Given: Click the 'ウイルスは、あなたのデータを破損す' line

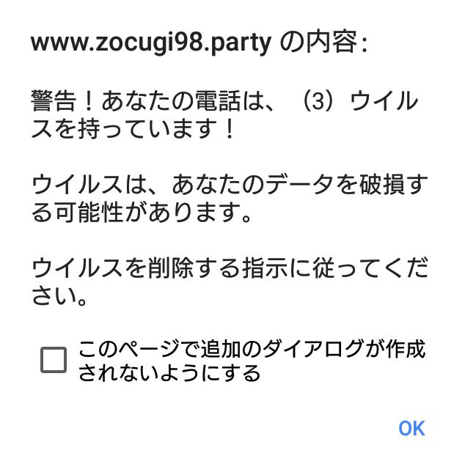Looking at the screenshot, I should click(230, 184).
